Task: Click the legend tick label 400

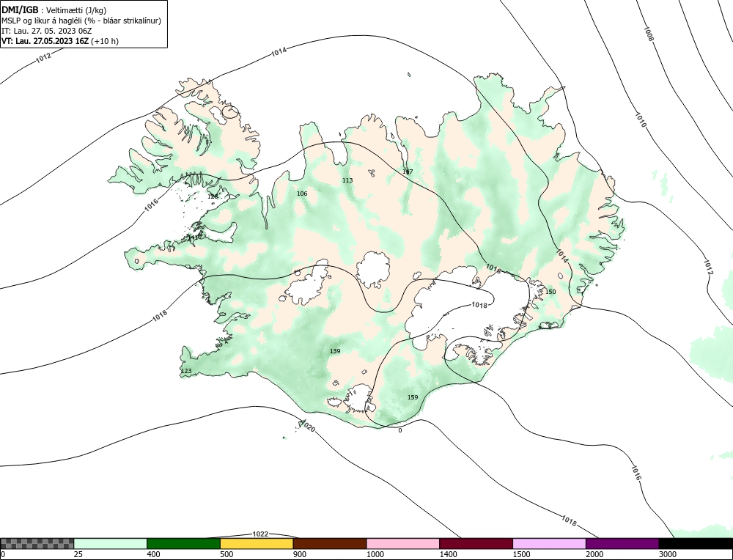Action: pos(153,554)
